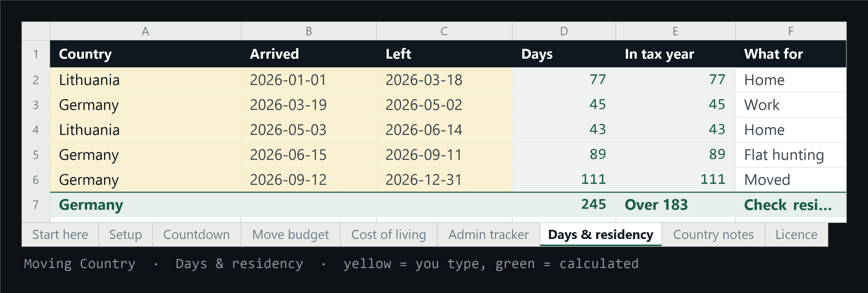The image size is (868, 293).
Task: Go to the Cost of living tab
Action: point(389,234)
